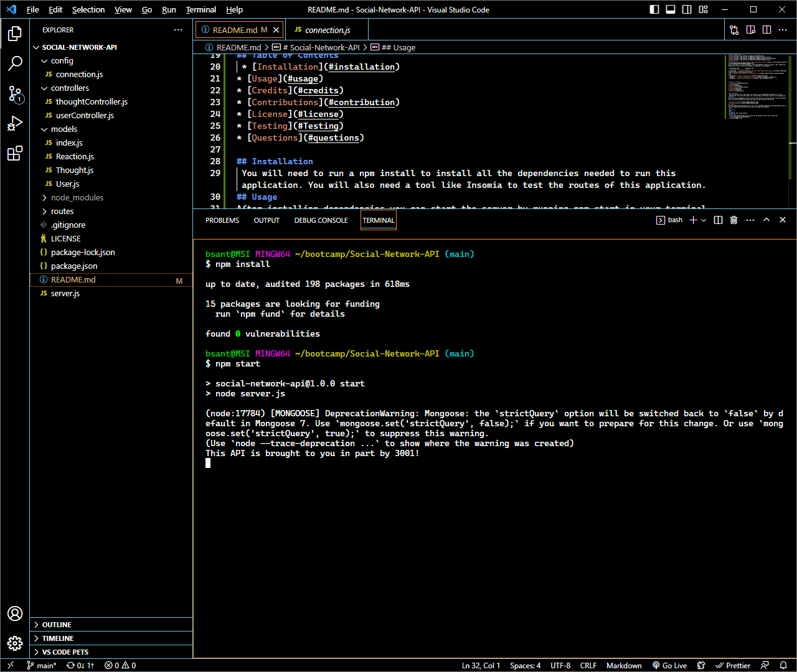Kill the terminal with trash icon
Screen dimensions: 797x672
click(734, 220)
